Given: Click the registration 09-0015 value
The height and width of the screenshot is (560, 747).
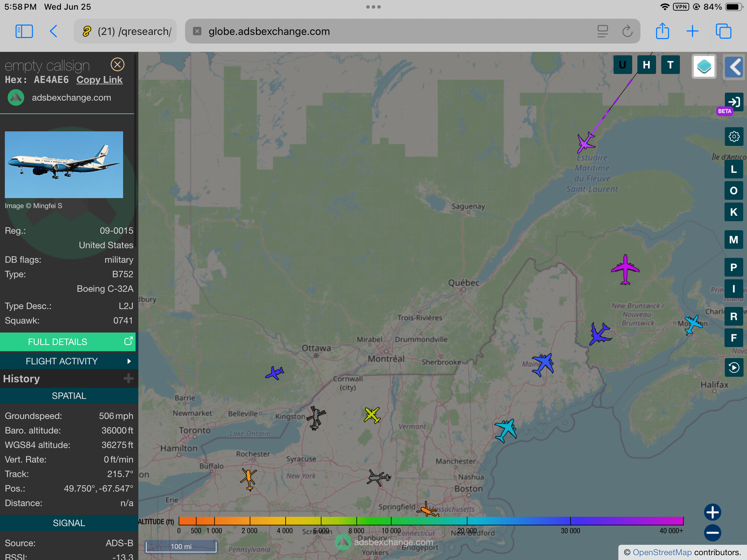Looking at the screenshot, I should pyautogui.click(x=117, y=231).
